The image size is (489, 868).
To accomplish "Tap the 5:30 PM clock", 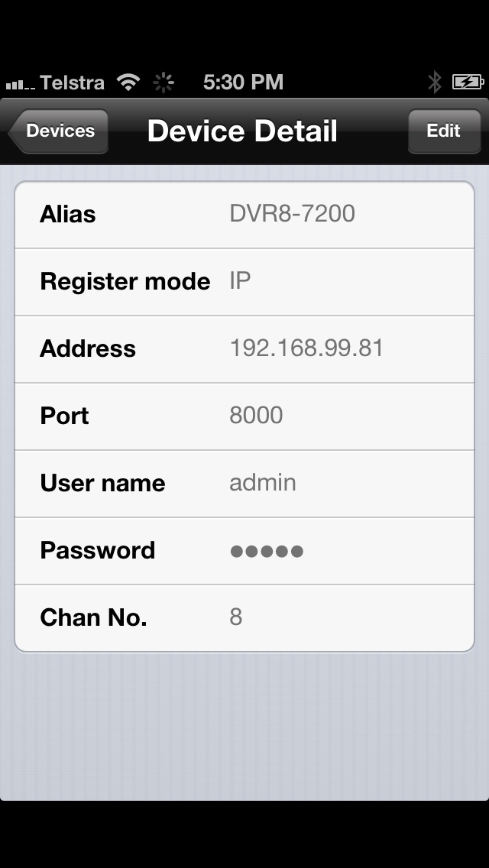I will click(x=243, y=83).
